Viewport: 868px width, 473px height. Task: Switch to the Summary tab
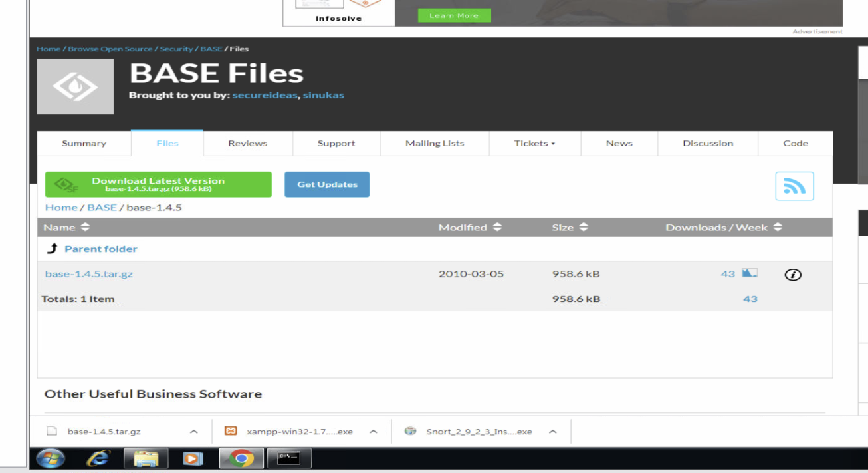pyautogui.click(x=84, y=143)
